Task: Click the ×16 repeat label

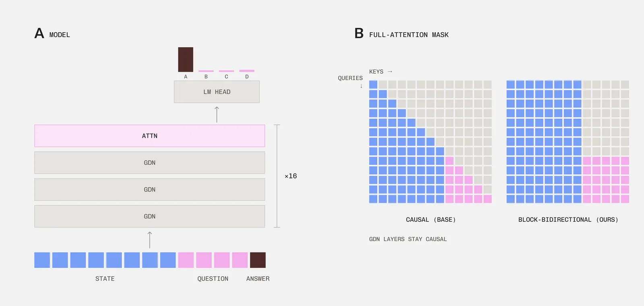Action: [x=291, y=176]
